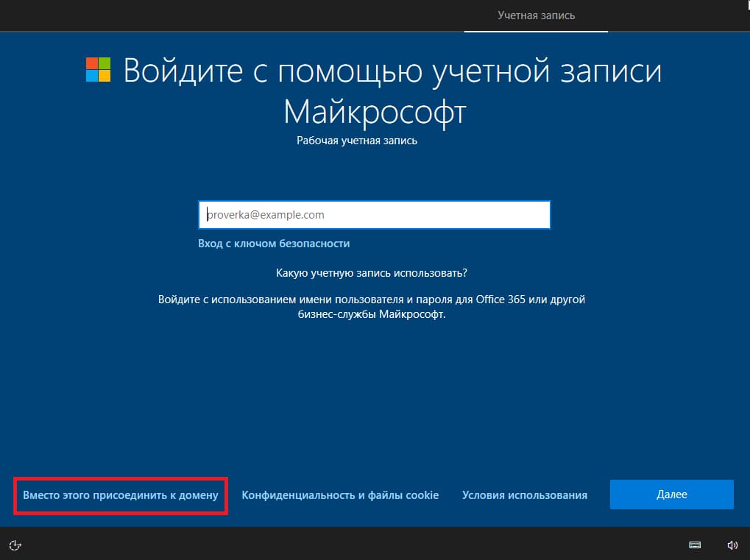
Task: Click Вместо этого присоединить к домену
Action: [x=121, y=495]
